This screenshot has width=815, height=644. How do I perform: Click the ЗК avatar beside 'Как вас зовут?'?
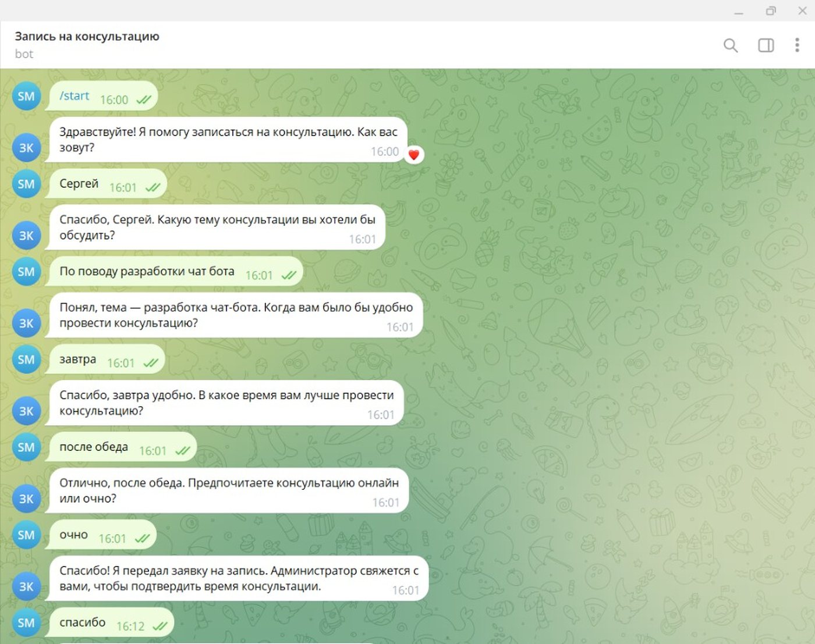pos(26,148)
